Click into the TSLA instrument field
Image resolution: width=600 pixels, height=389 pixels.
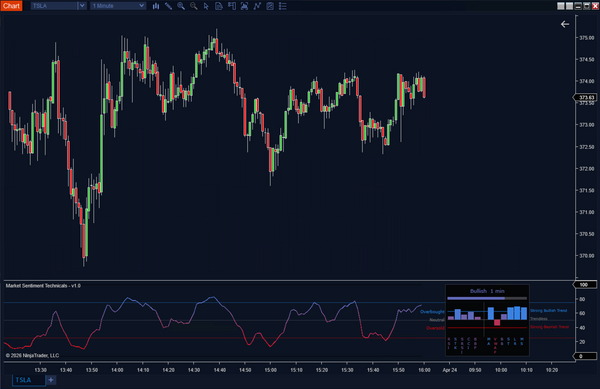(54, 6)
